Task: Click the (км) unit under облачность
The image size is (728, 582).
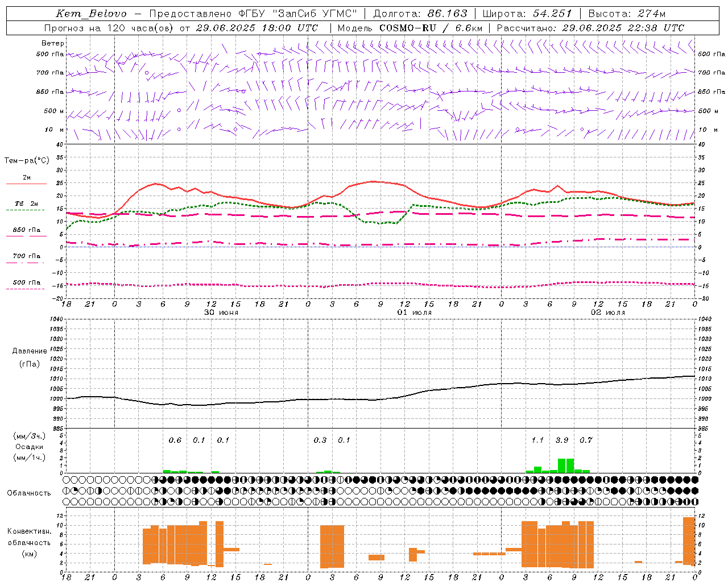Action: [x=30, y=554]
